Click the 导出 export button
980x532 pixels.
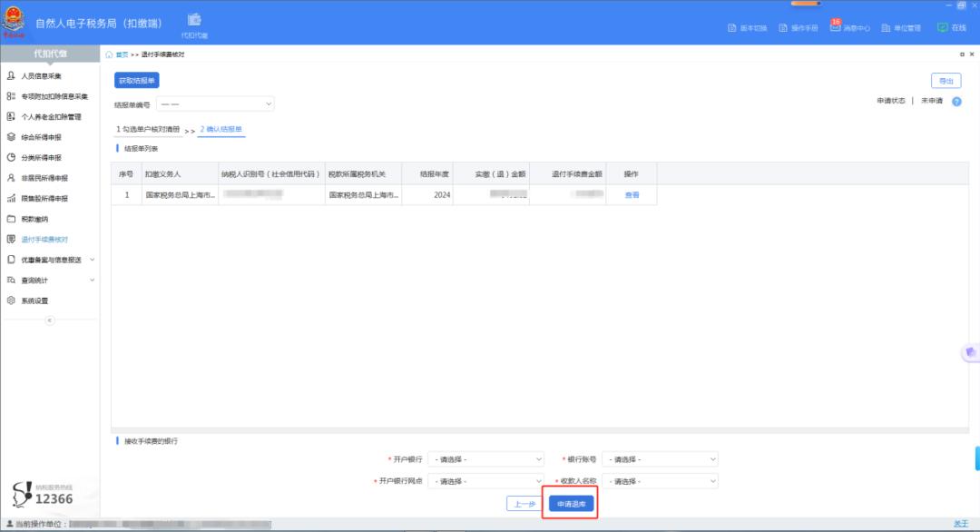coord(946,81)
